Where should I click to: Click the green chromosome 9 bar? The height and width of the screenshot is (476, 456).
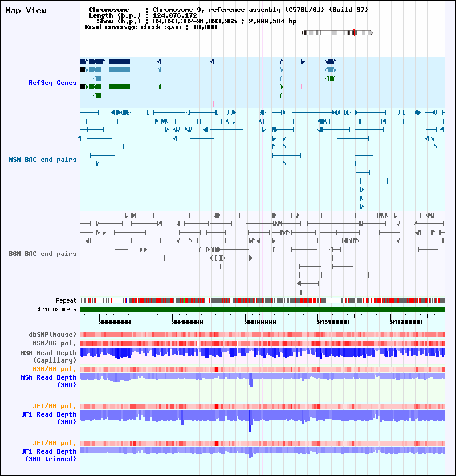(262, 309)
